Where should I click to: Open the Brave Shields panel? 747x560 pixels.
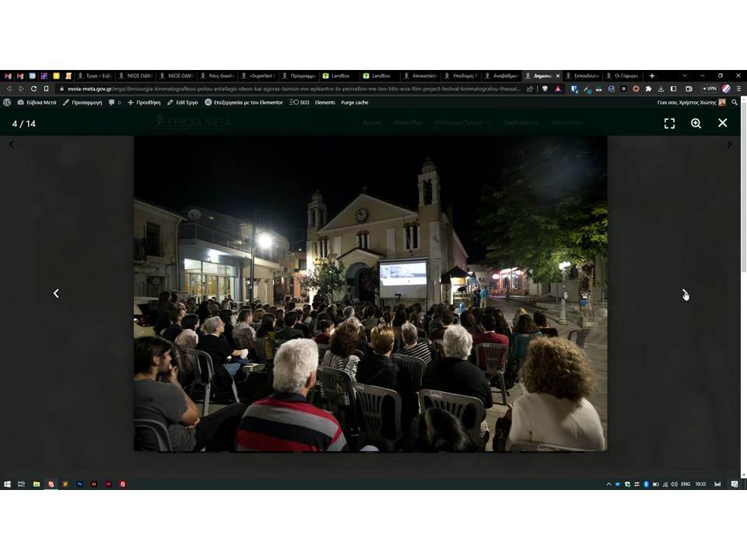click(545, 89)
